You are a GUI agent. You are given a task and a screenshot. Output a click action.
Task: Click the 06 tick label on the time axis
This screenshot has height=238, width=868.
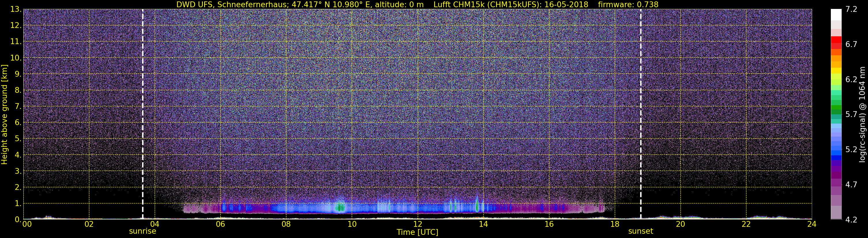point(220,224)
